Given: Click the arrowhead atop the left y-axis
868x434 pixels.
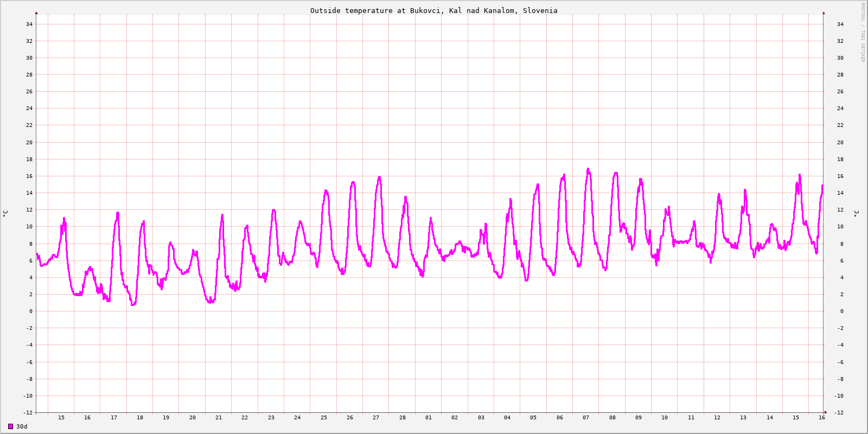Looking at the screenshot, I should 36,12.
